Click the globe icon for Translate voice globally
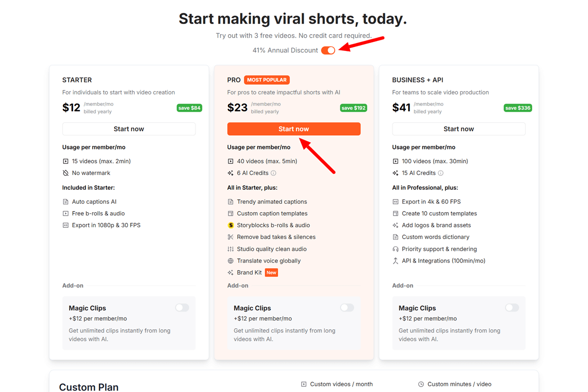Screen dimensions: 588x392 pyautogui.click(x=231, y=261)
